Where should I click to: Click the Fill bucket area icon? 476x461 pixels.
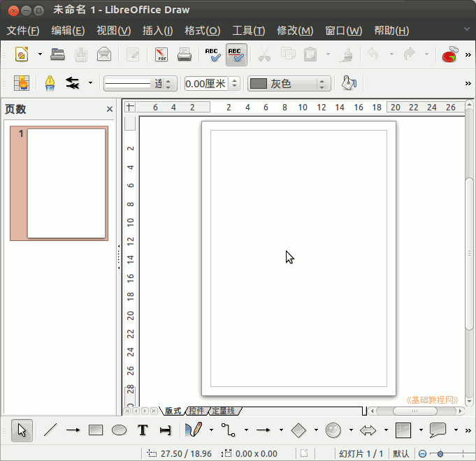pyautogui.click(x=348, y=84)
